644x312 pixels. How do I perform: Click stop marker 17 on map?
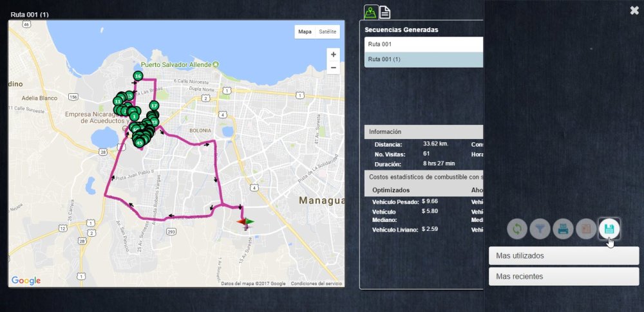154,106
